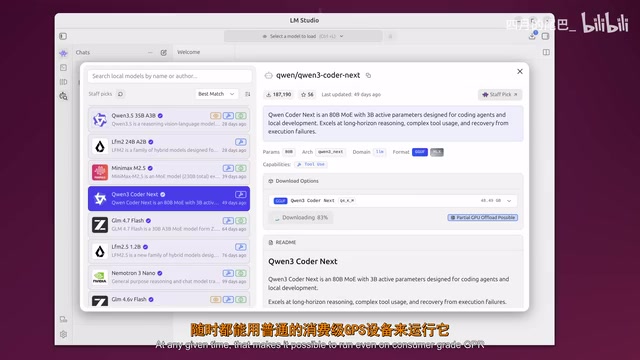Select Lfm2 24B A2B in model list
This screenshot has width=640, height=360.
click(169, 146)
